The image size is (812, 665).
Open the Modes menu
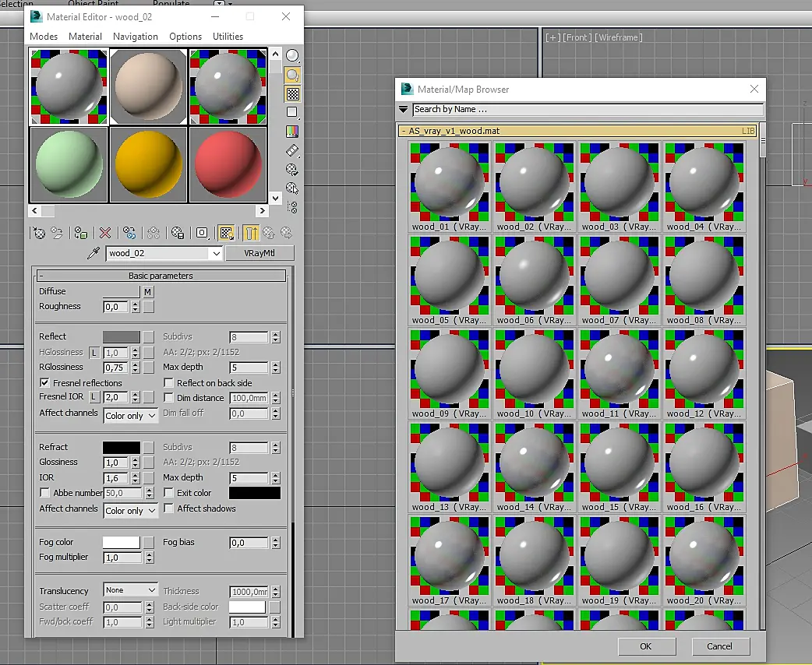click(44, 37)
